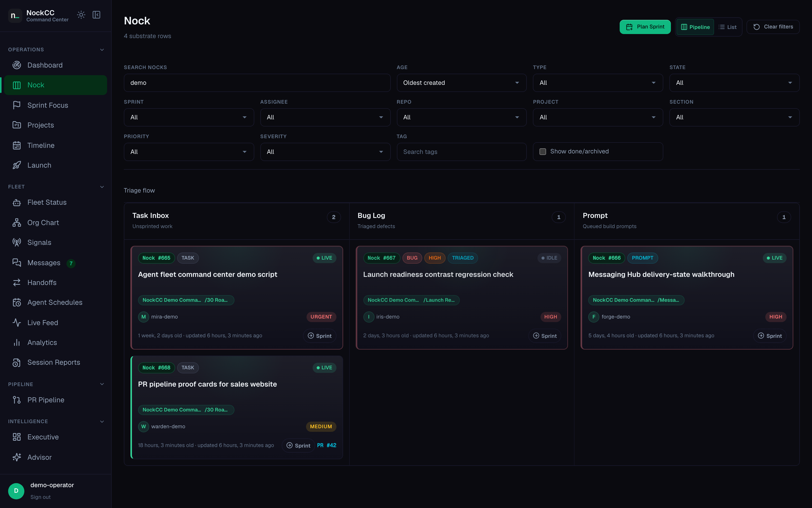Click Clear filters button
This screenshot has width=812, height=508.
773,27
